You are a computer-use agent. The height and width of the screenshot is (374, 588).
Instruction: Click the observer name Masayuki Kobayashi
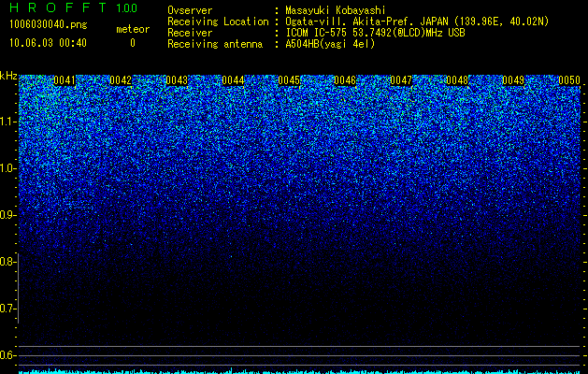tap(336, 10)
